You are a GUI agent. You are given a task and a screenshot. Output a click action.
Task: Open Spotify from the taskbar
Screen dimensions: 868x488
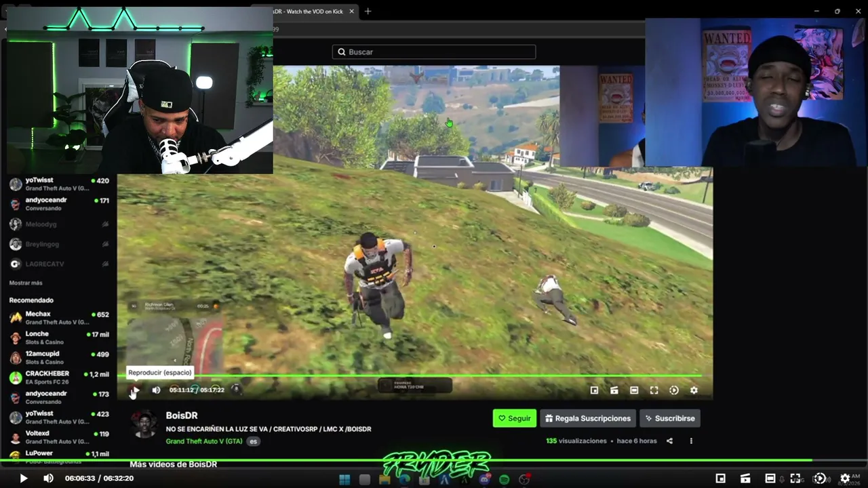(x=504, y=479)
